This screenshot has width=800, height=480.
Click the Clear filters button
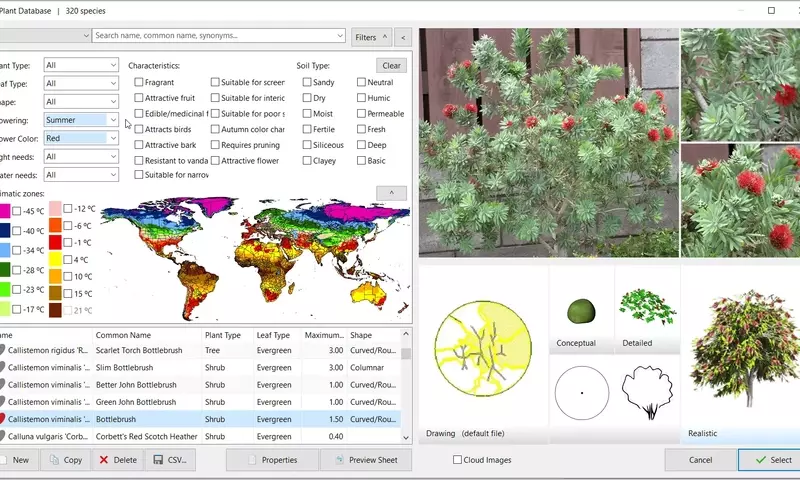tap(391, 65)
